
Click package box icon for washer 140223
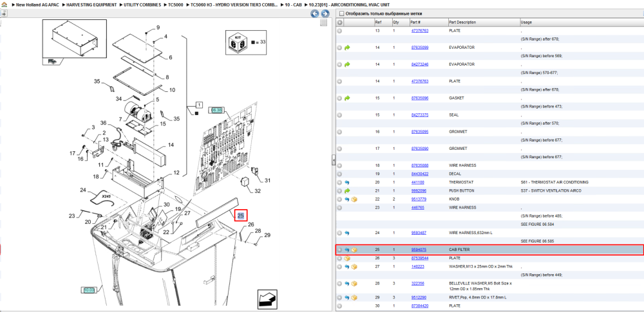[x=354, y=266]
